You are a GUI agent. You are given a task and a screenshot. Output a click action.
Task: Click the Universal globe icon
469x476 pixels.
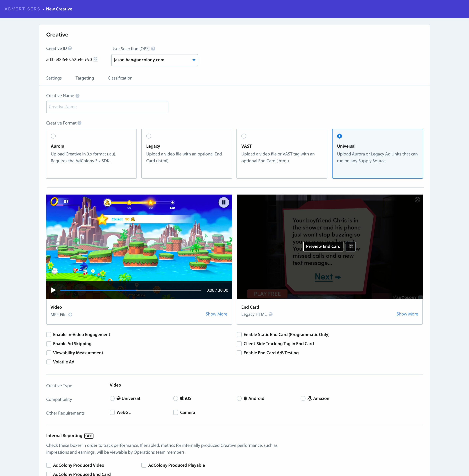pos(118,398)
